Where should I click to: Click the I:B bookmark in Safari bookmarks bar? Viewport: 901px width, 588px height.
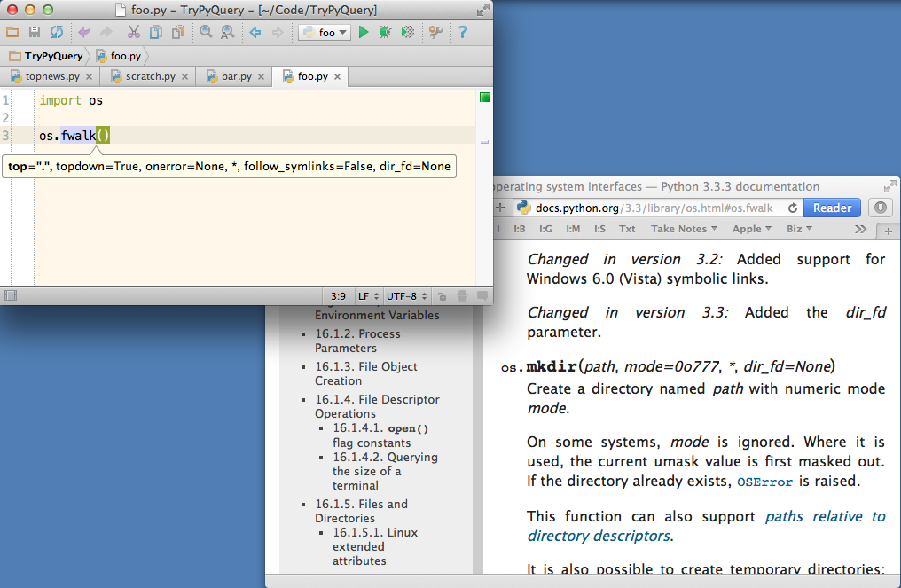[x=520, y=229]
